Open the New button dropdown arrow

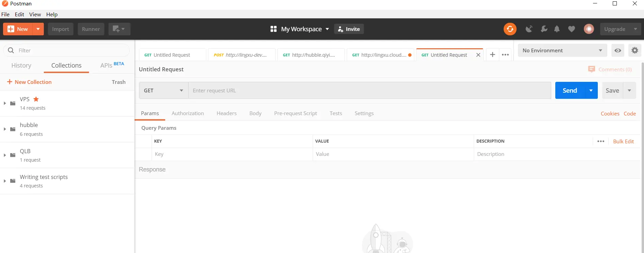38,29
